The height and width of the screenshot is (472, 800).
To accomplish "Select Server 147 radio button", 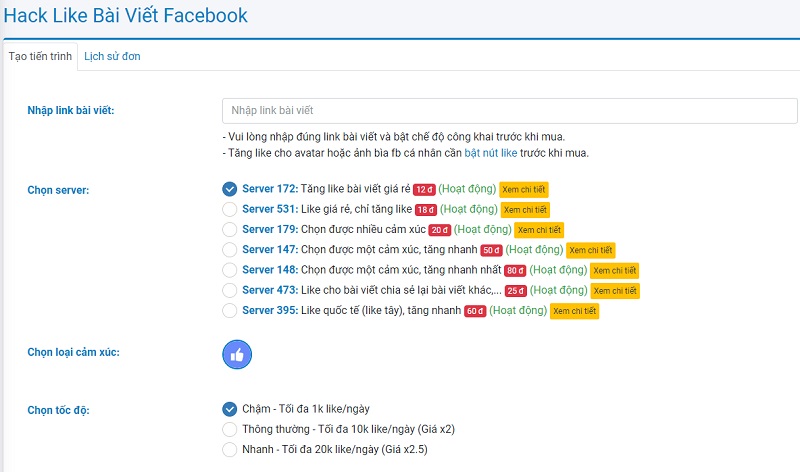I will 230,249.
